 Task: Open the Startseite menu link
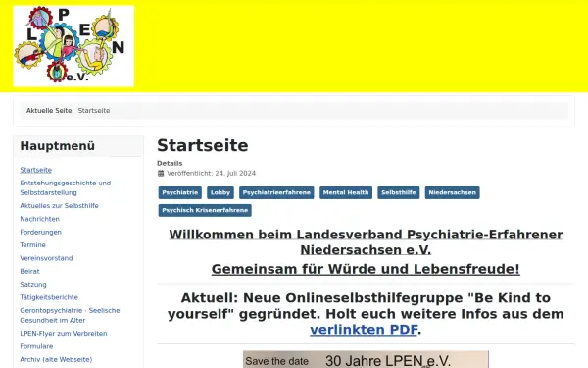(35, 170)
